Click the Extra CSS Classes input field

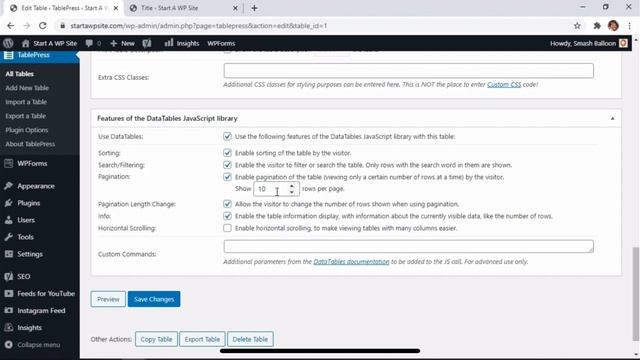409,71
